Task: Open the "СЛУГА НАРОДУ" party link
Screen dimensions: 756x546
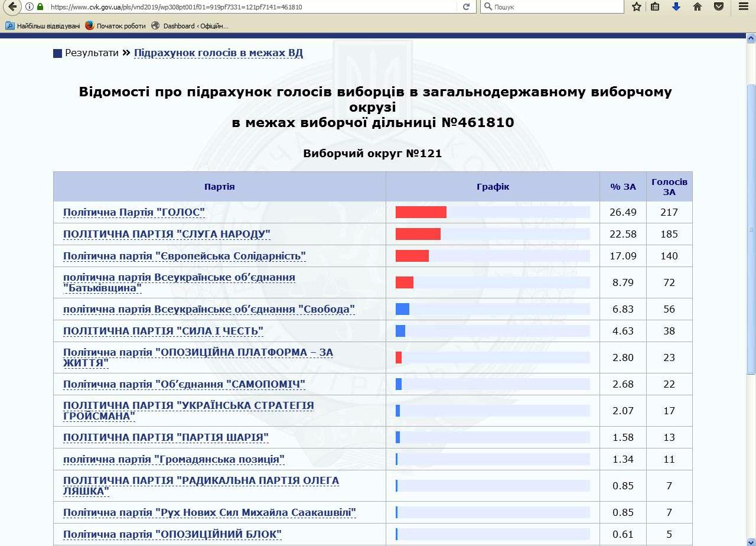Action: pos(167,234)
